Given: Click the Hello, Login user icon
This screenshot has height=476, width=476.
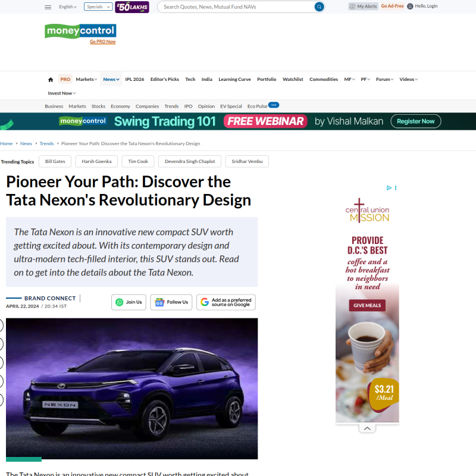Looking at the screenshot, I should [410, 7].
